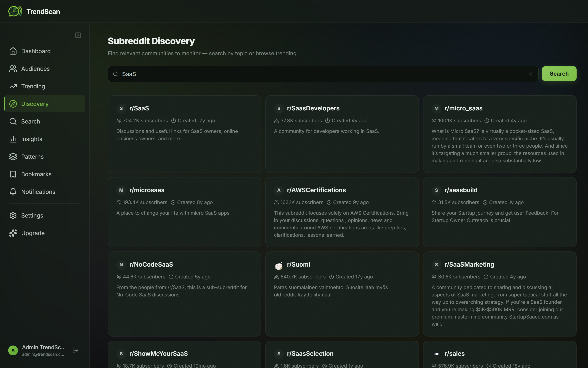Collapse the sidebar using the panel toggle icon
This screenshot has height=368, width=588.
(x=78, y=35)
